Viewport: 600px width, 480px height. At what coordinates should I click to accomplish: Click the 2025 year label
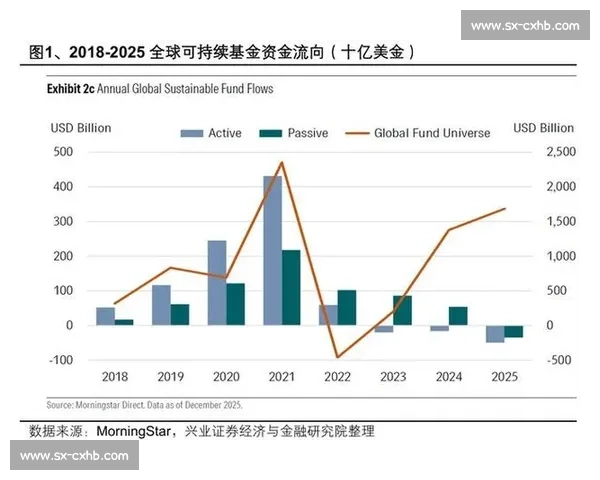point(504,377)
